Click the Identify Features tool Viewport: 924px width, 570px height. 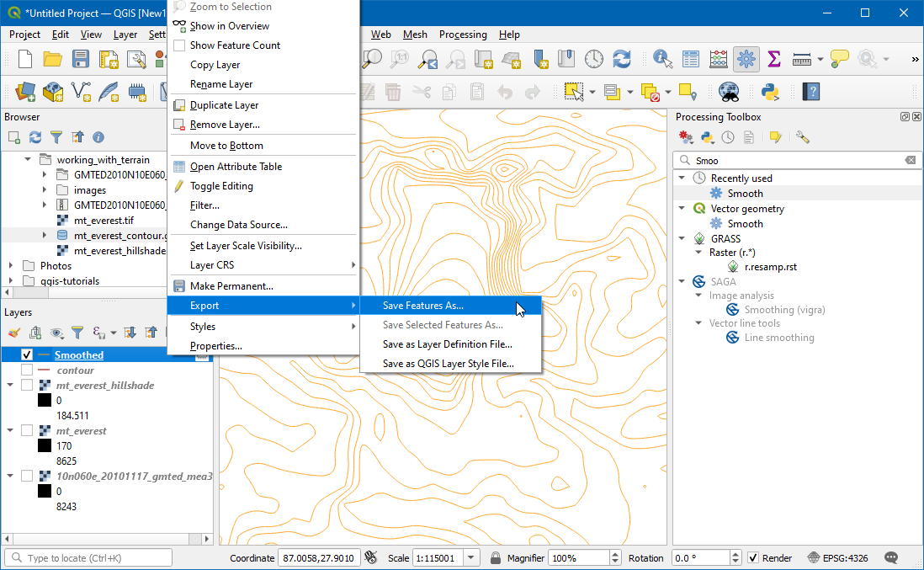pyautogui.click(x=663, y=59)
